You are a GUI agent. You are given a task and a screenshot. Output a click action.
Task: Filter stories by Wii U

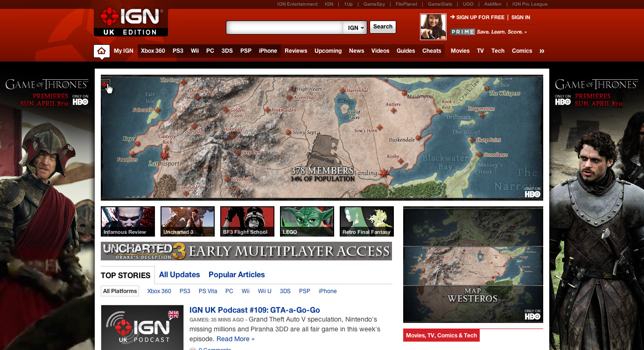265,291
